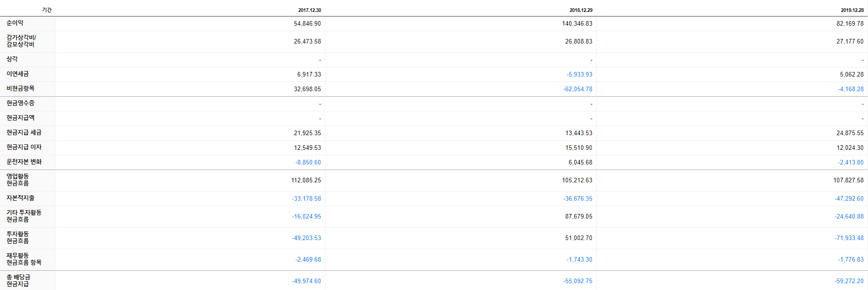Click the 현금영수증 row label
This screenshot has height=290, width=868.
click(20, 103)
